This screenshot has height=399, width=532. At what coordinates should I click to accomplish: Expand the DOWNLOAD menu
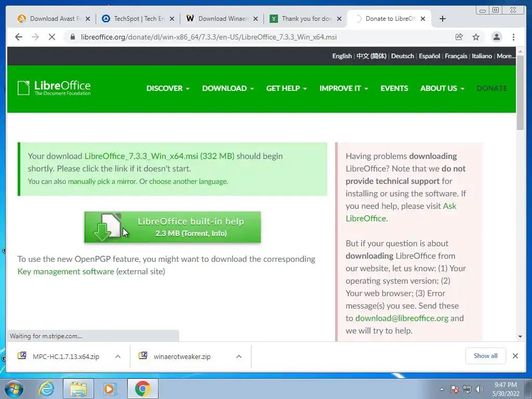point(228,88)
